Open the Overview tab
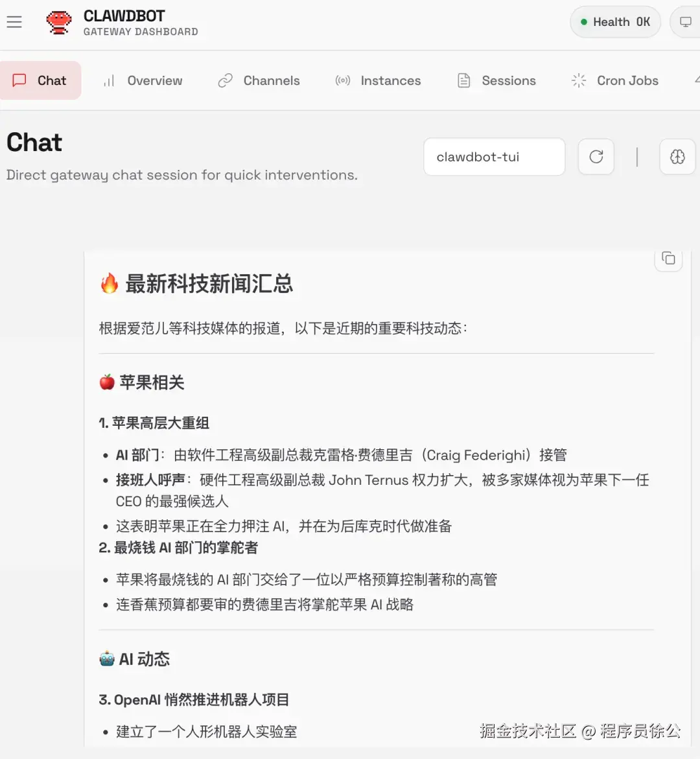The height and width of the screenshot is (759, 700). 143,80
